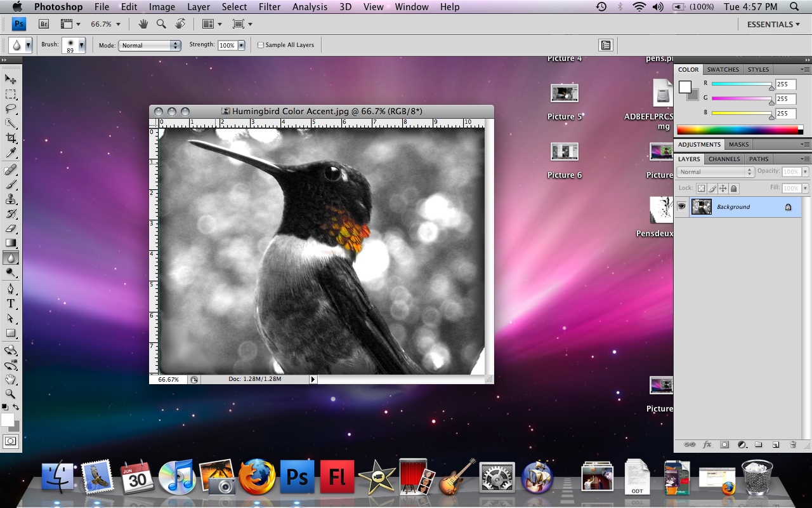Switch to the Swatches tab

coord(723,69)
